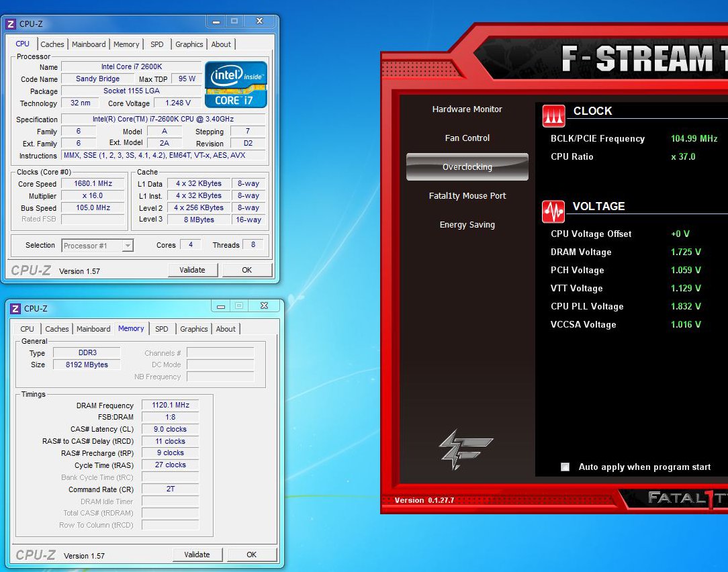The width and height of the screenshot is (728, 572).
Task: Click the red VOLTAGE waveform icon
Action: coord(553,211)
